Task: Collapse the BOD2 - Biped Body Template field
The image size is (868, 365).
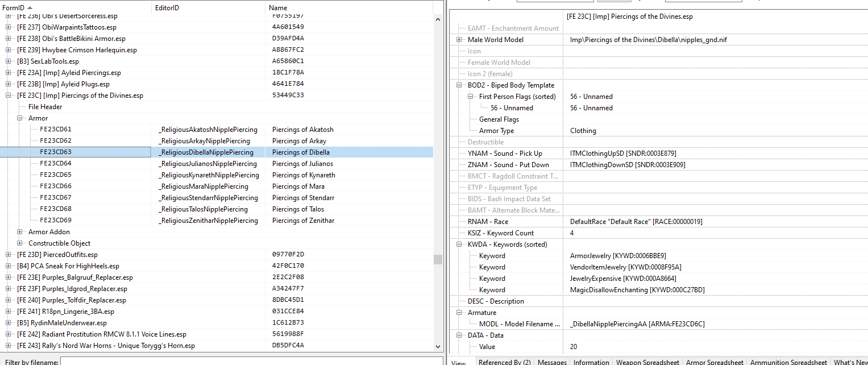Action: tap(459, 85)
